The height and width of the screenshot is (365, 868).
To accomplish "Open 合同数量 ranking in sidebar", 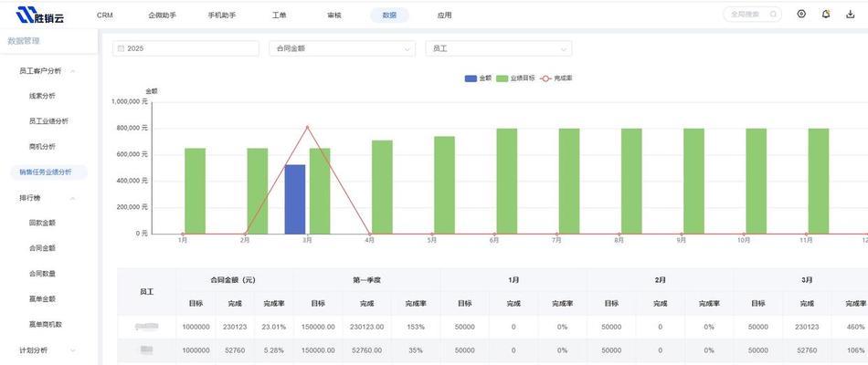I will pyautogui.click(x=43, y=274).
